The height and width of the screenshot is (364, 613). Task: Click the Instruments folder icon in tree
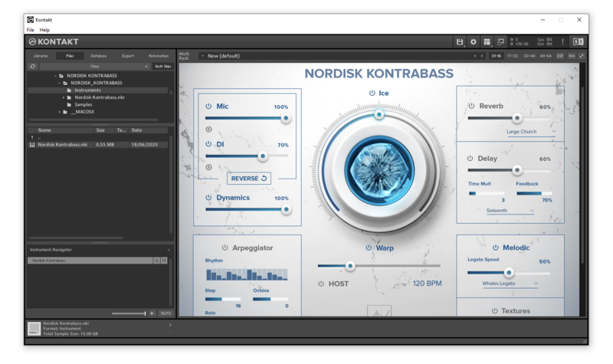(x=69, y=90)
